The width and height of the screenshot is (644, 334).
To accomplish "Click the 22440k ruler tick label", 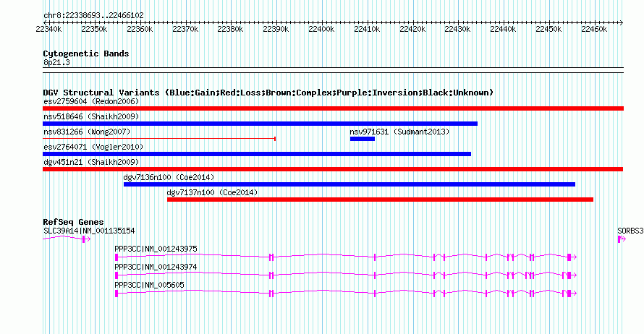I will coord(503,29).
